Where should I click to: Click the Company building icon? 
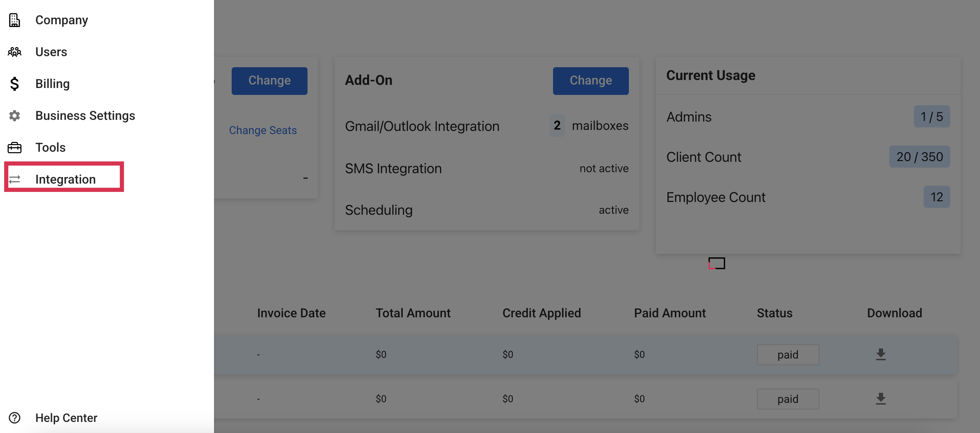coord(15,20)
